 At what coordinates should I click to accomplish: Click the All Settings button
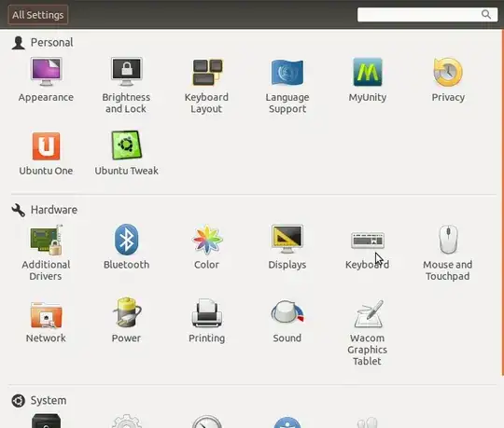click(38, 15)
